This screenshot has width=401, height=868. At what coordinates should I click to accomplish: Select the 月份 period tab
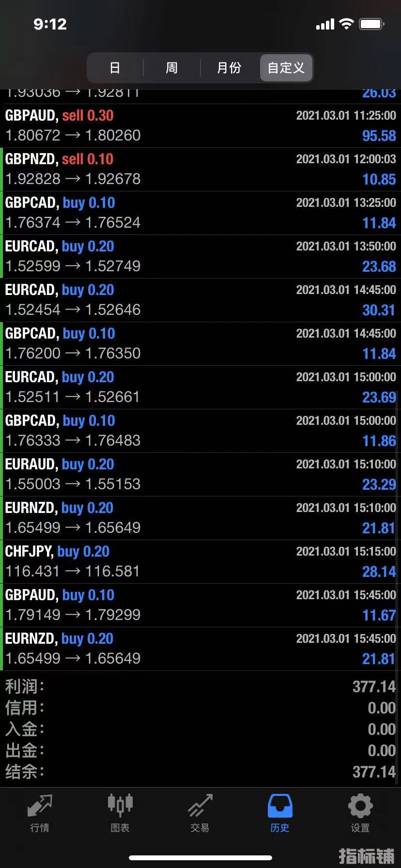[x=229, y=68]
